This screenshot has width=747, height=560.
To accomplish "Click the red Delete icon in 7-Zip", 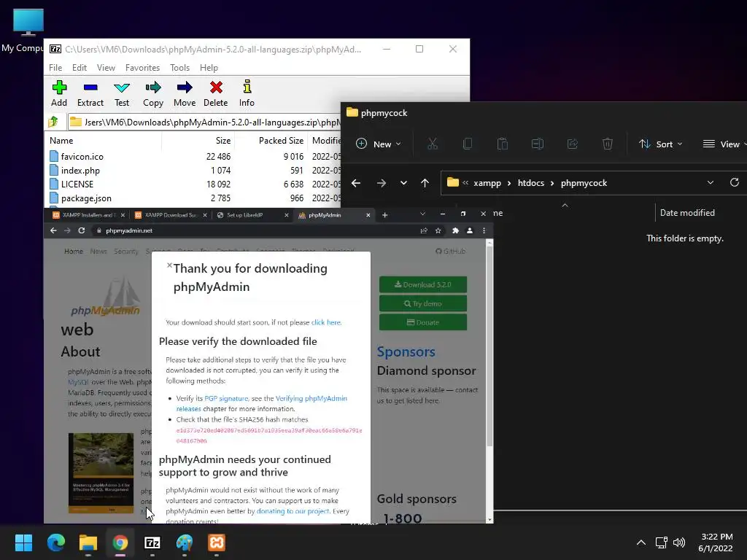I will click(x=216, y=93).
